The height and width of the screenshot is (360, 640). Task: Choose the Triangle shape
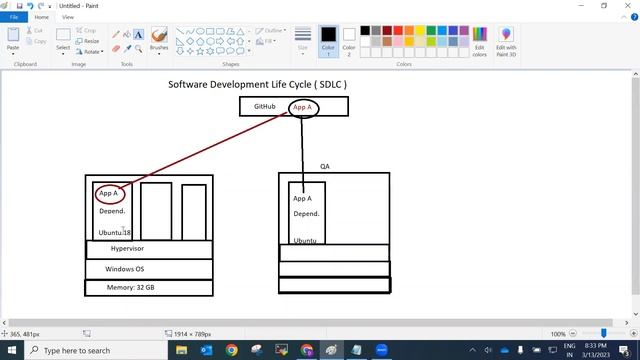tap(240, 31)
